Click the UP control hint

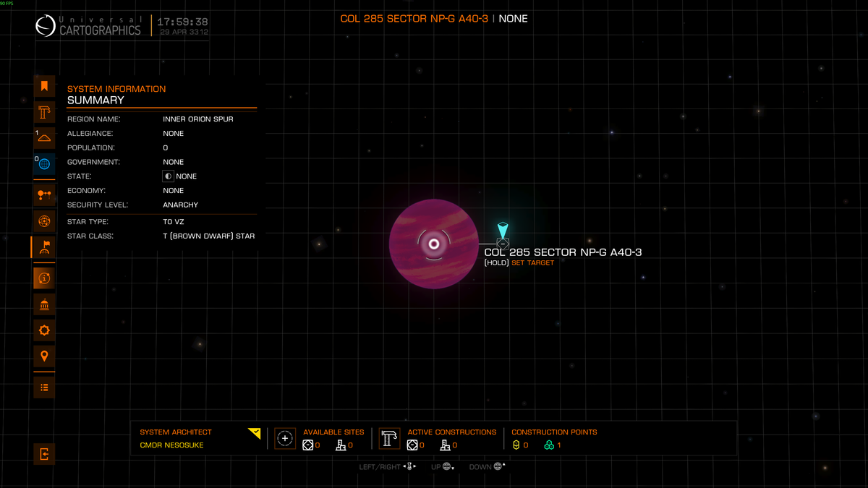(x=443, y=467)
